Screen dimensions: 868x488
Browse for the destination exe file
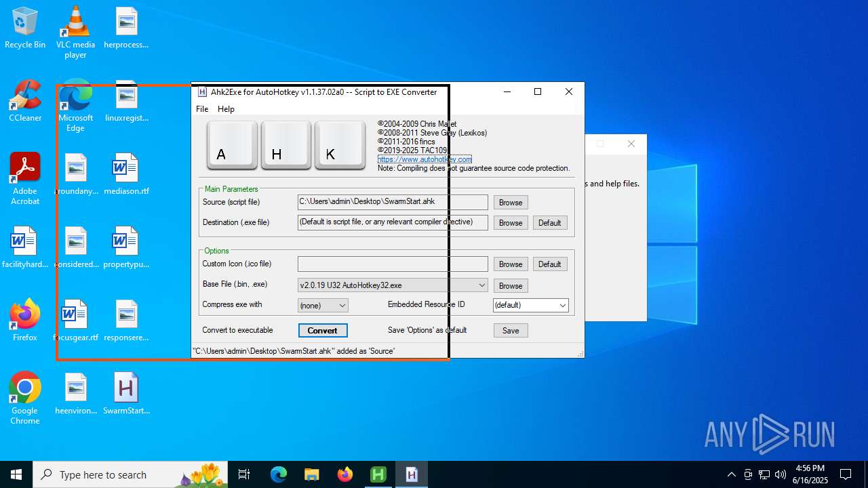[511, 223]
